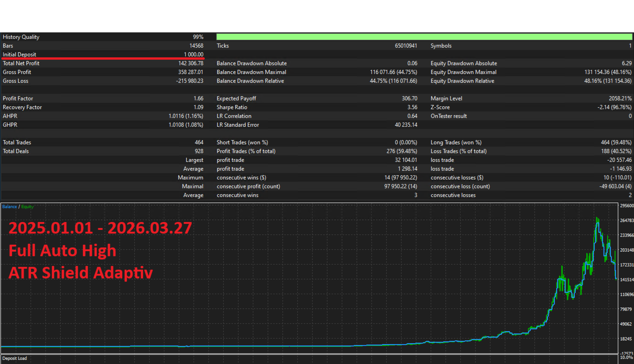The image size is (634, 364).
Task: Click the 295600 value on chart axis
Action: (x=627, y=206)
